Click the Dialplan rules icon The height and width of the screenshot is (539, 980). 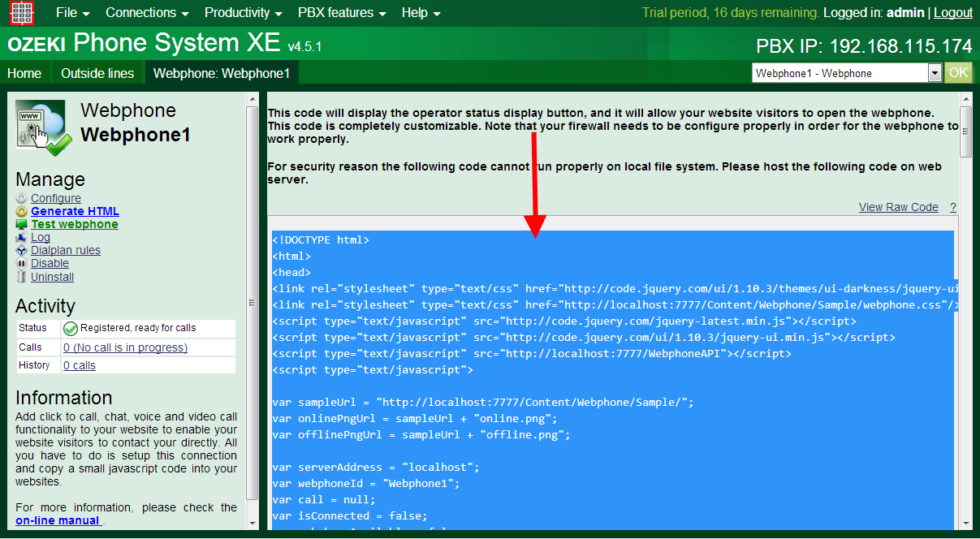point(22,251)
